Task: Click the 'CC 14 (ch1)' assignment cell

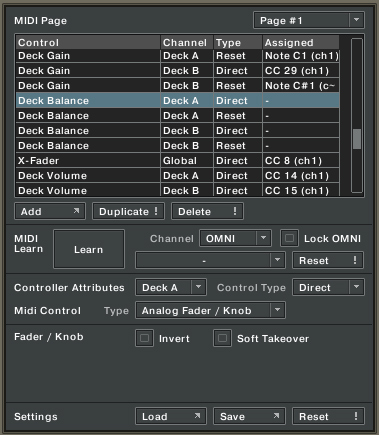Action: pyautogui.click(x=301, y=176)
